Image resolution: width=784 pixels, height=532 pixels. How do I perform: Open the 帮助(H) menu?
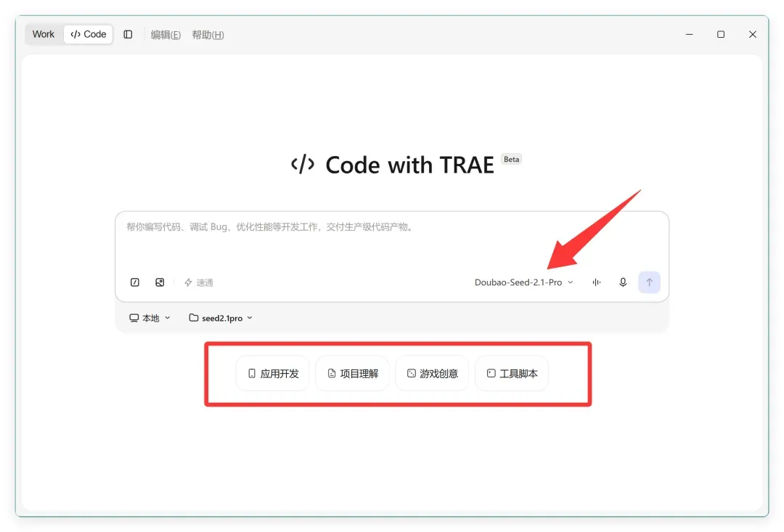tap(208, 35)
